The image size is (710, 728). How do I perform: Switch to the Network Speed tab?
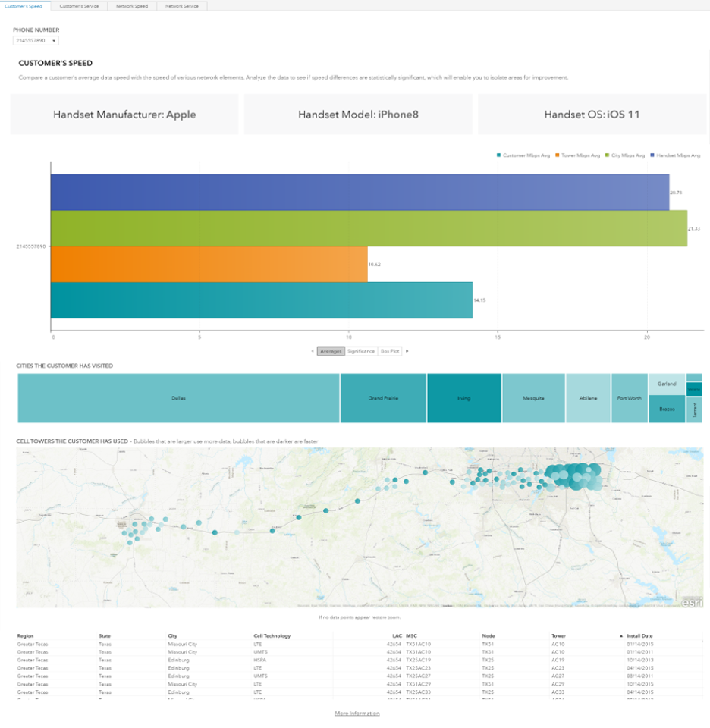pos(132,6)
